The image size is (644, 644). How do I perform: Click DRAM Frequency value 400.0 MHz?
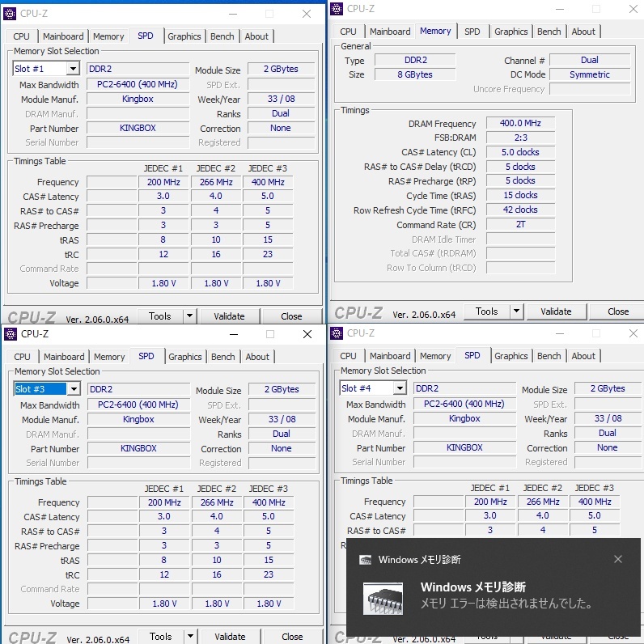tap(520, 123)
